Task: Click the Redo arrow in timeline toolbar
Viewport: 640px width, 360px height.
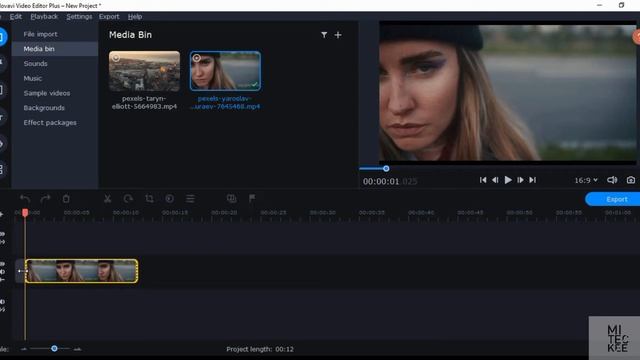Action: 45,199
